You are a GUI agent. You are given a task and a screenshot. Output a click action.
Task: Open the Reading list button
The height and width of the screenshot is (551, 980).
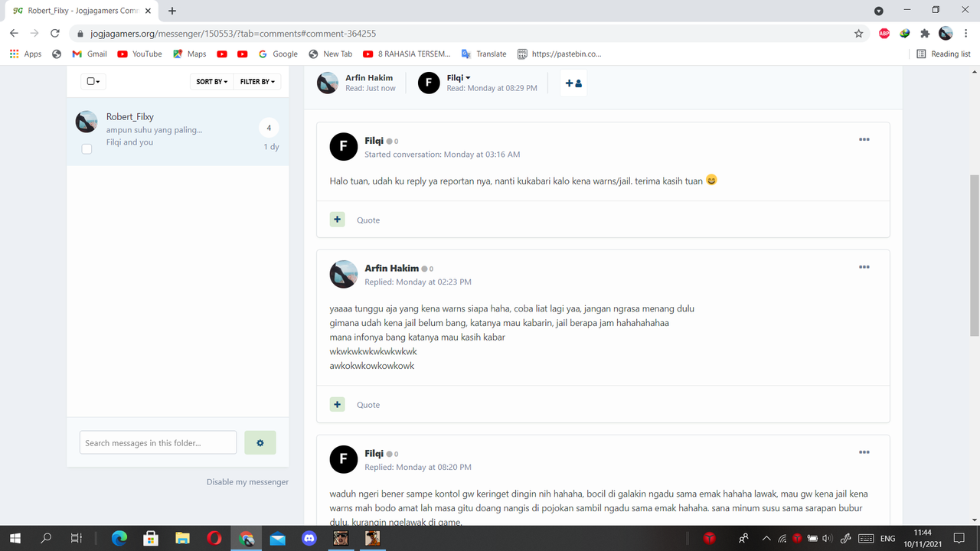[x=943, y=54]
